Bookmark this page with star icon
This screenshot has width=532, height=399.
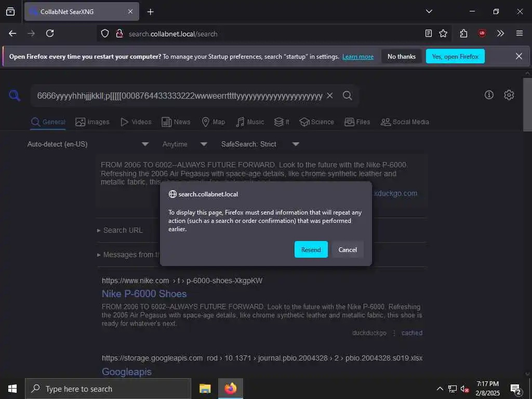[x=443, y=33]
